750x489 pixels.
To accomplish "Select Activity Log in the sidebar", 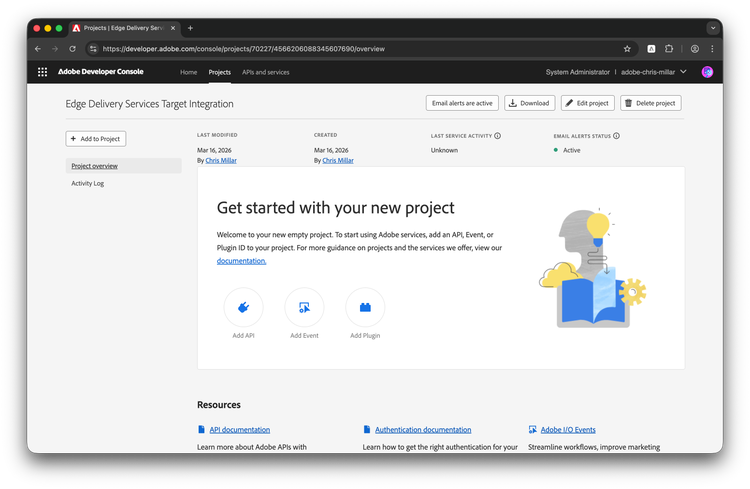I will point(88,183).
